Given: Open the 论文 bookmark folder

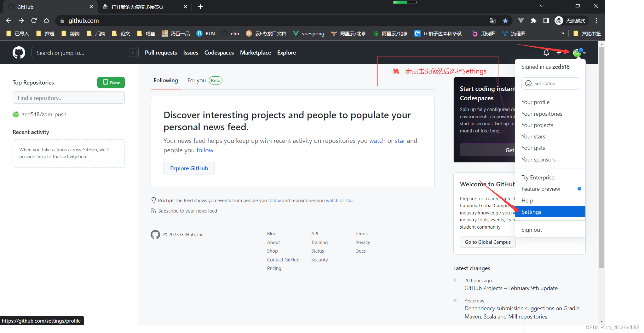Looking at the screenshot, I should (121, 33).
